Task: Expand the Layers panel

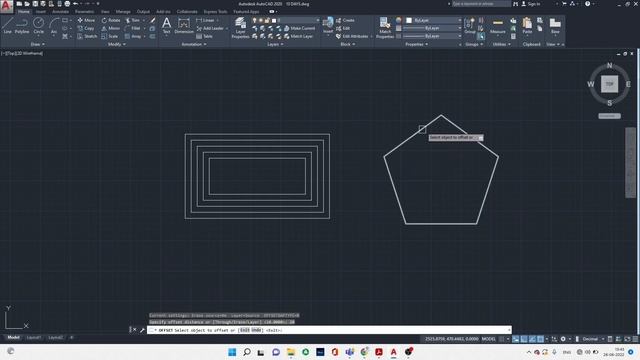Action: pos(275,44)
